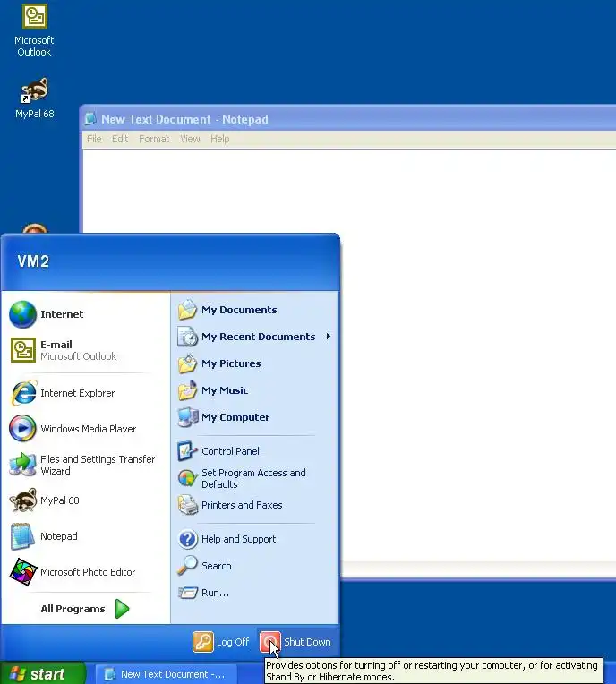616x684 pixels.
Task: Click the Windows Media Player label
Action: coord(89,428)
